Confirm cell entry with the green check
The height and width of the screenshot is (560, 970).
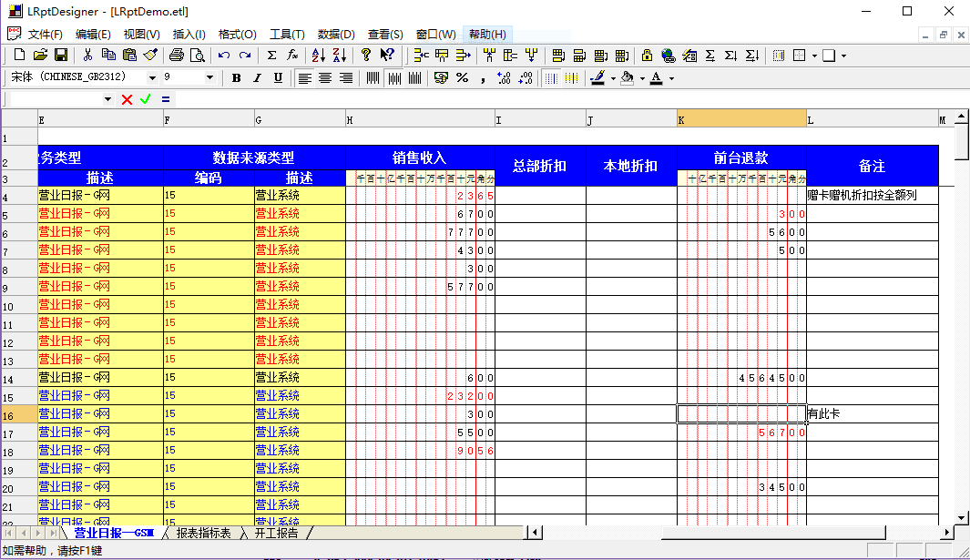click(146, 99)
